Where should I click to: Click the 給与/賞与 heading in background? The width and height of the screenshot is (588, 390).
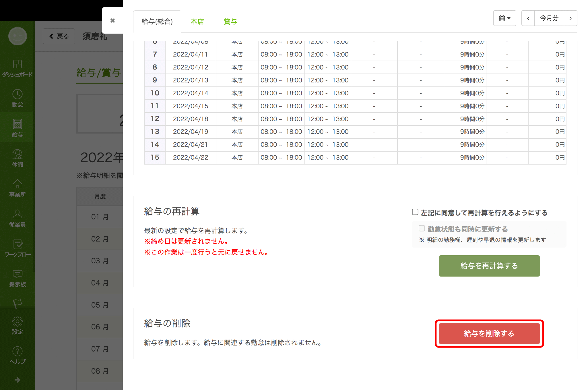[99, 73]
